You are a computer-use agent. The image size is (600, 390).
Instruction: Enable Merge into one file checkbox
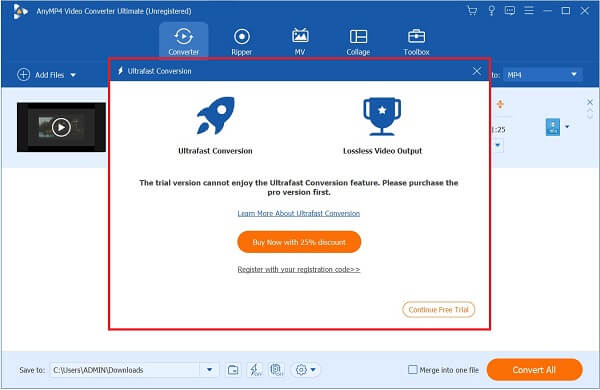pos(412,370)
